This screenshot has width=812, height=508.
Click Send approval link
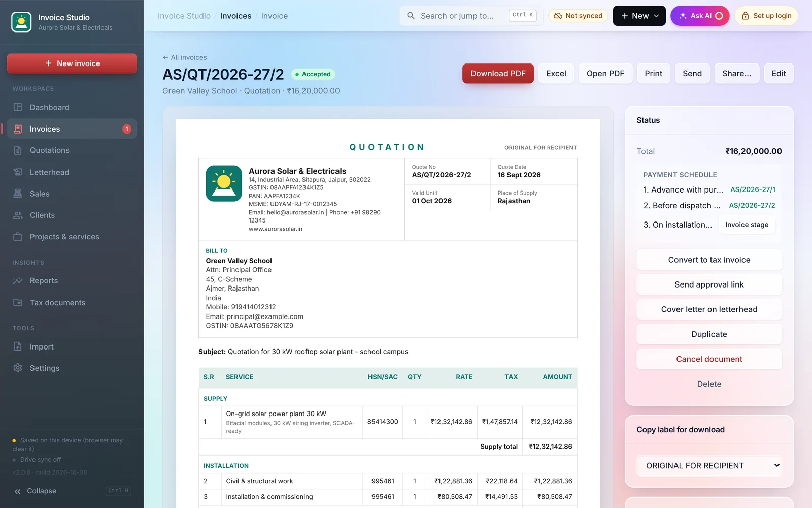coord(709,284)
